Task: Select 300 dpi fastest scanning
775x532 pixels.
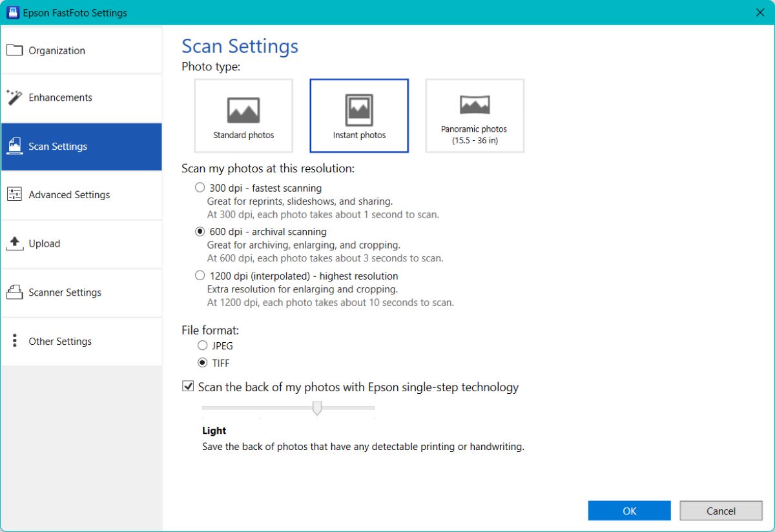Action: (200, 188)
